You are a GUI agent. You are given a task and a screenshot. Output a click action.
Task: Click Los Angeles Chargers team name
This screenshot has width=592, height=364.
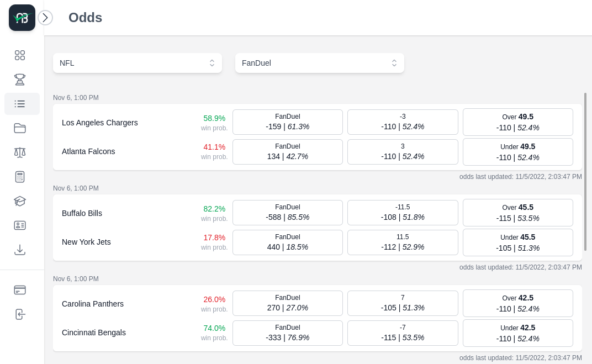click(99, 123)
